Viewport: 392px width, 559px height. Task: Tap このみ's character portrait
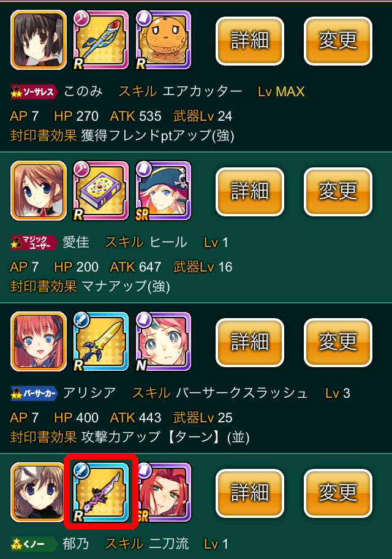coord(39,40)
